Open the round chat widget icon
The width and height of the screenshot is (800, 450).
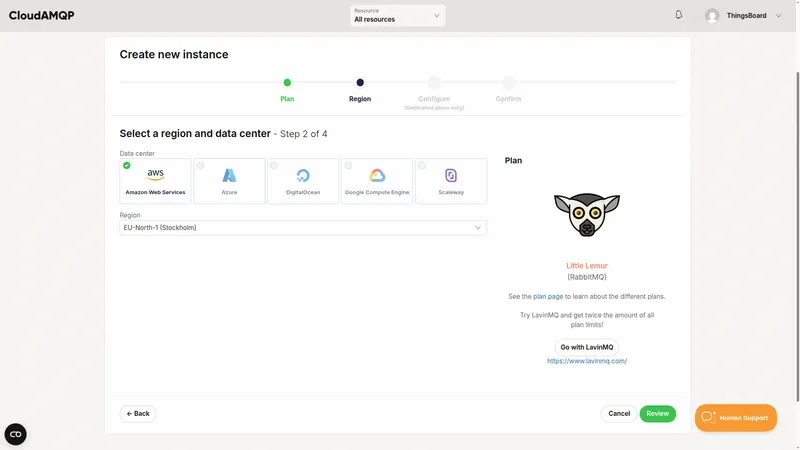15,434
